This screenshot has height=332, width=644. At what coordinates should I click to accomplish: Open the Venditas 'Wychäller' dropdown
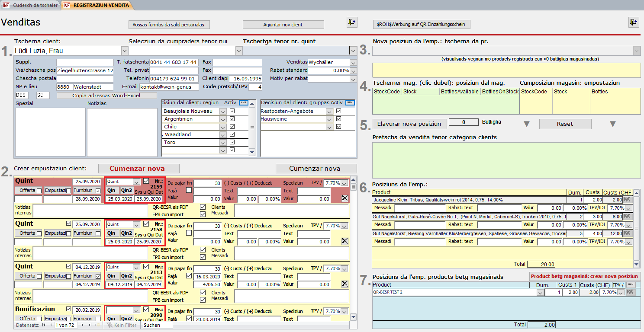353,63
